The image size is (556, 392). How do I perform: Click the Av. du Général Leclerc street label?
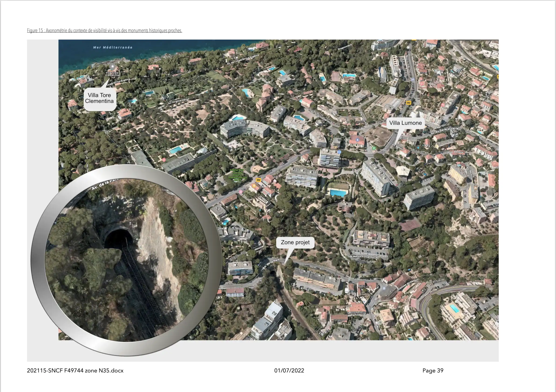point(446,131)
